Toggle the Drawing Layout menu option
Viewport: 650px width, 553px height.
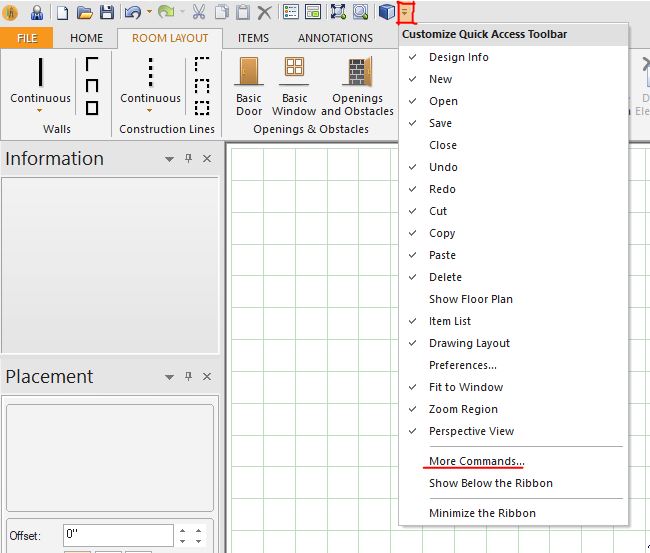pyautogui.click(x=469, y=343)
